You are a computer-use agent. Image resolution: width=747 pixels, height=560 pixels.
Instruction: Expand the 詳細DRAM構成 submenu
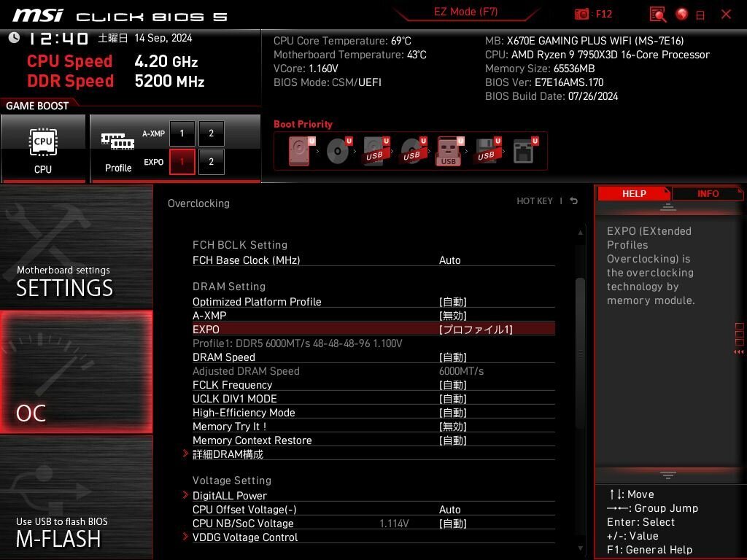click(x=228, y=454)
